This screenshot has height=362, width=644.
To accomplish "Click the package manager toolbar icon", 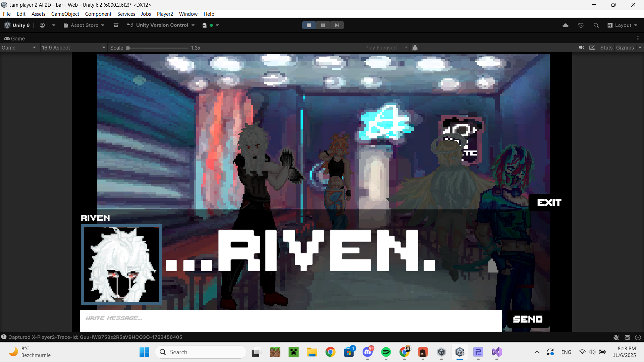I will (116, 25).
